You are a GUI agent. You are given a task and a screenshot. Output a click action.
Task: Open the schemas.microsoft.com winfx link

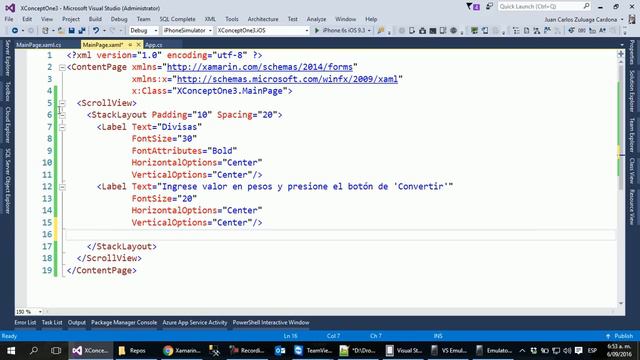(287, 79)
